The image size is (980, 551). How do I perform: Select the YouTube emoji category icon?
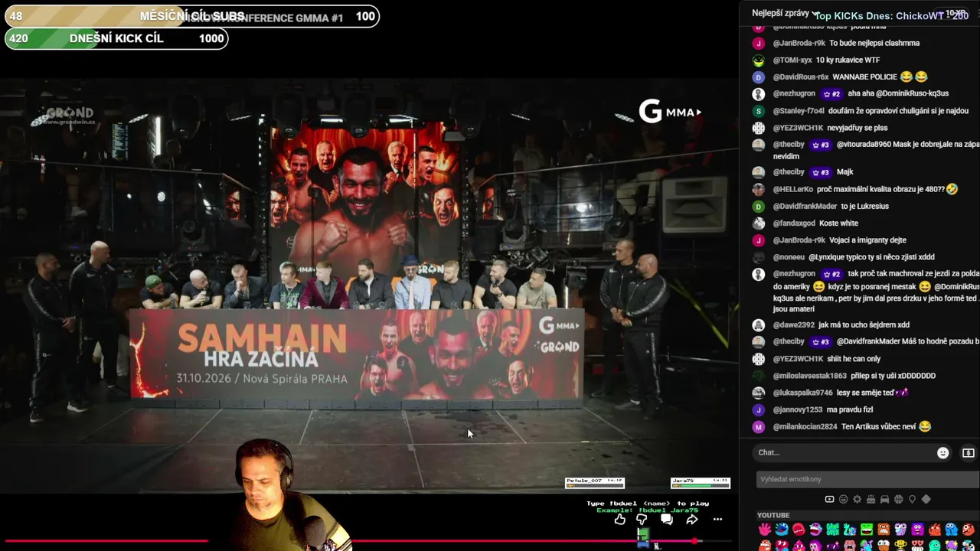click(x=829, y=500)
